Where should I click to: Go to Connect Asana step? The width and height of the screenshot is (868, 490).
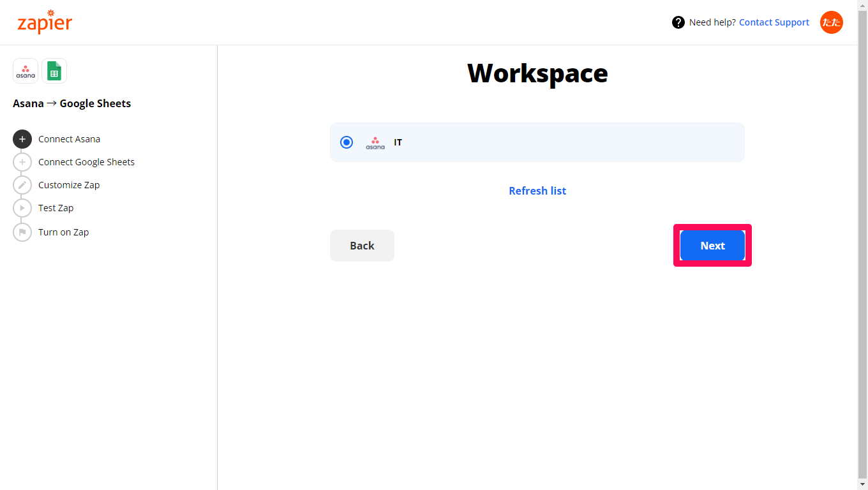click(69, 139)
